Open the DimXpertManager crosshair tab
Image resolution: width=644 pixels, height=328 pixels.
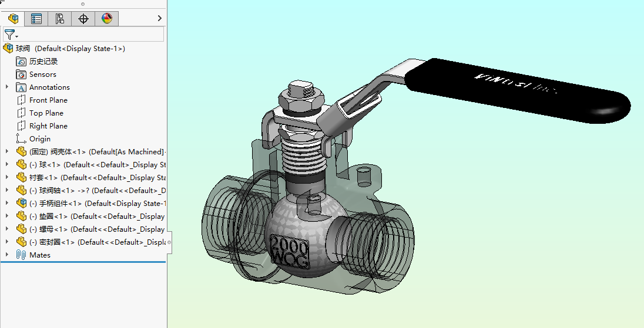click(83, 18)
